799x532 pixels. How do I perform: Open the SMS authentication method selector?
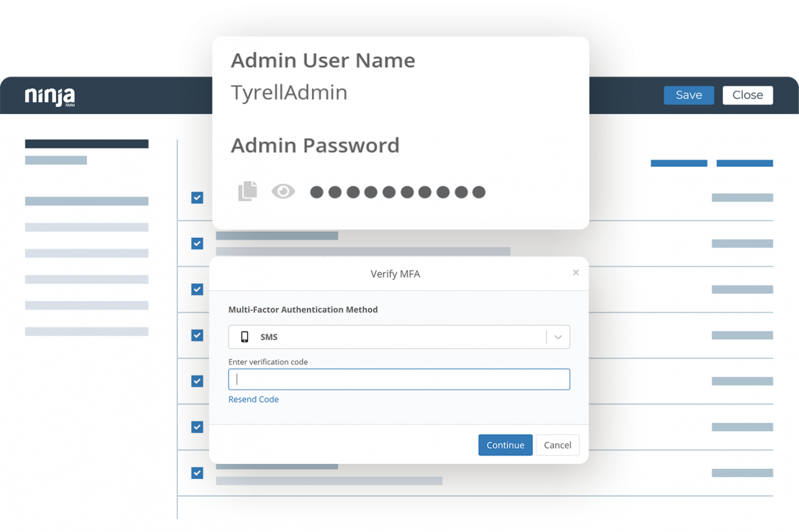[x=399, y=337]
